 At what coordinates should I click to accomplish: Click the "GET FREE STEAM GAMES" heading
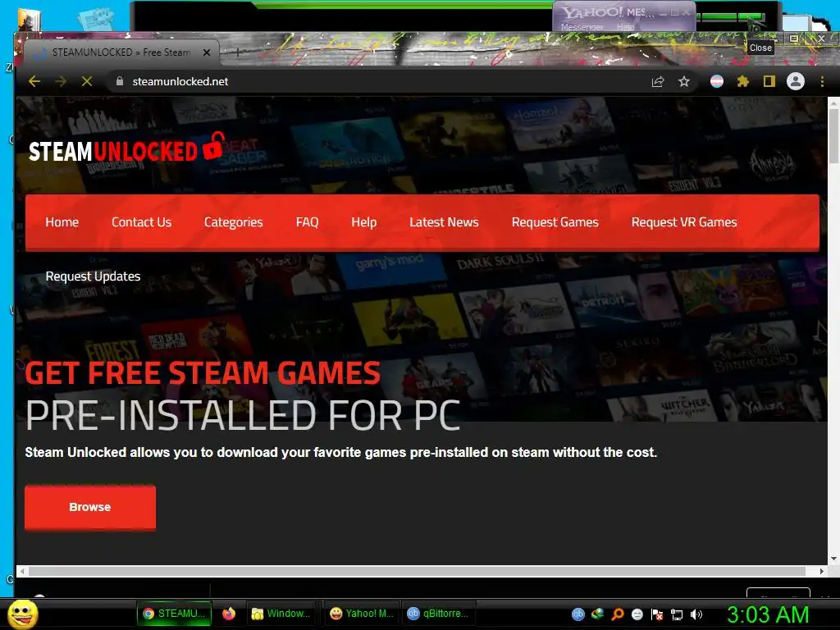pyautogui.click(x=203, y=373)
